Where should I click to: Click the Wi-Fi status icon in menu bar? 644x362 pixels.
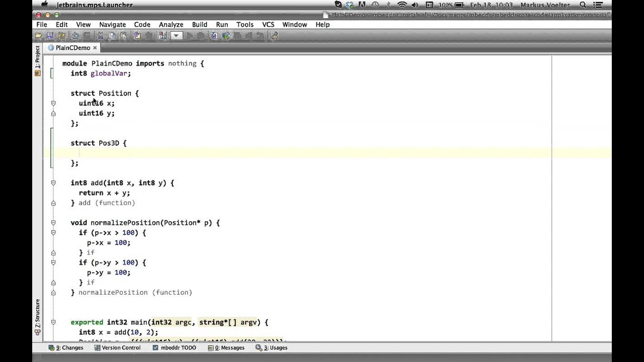[402, 5]
